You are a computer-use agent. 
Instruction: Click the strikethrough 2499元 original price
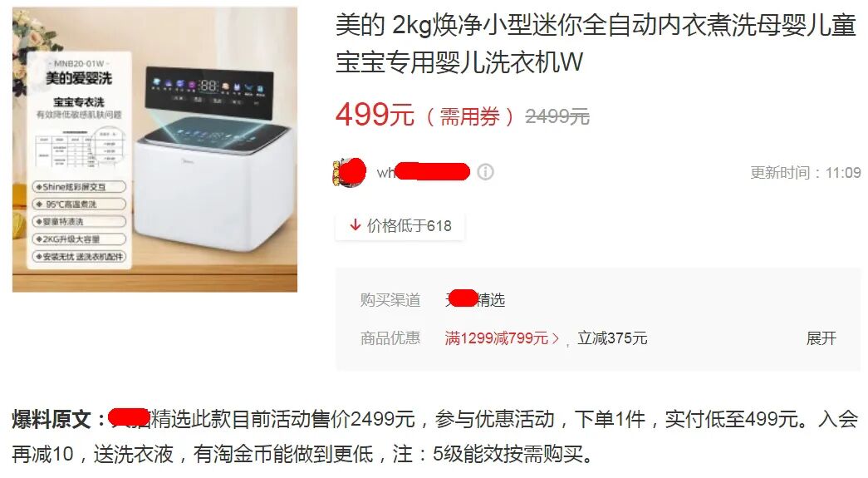tap(557, 116)
